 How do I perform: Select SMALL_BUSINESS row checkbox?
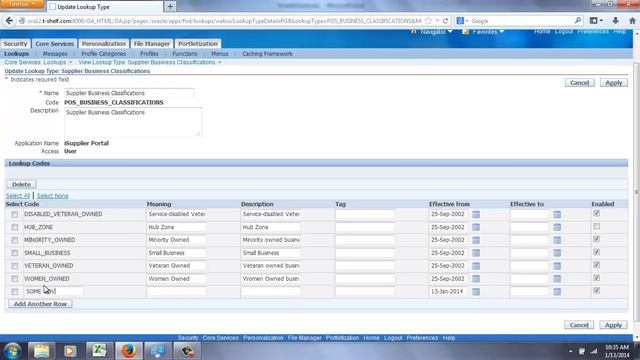[15, 253]
